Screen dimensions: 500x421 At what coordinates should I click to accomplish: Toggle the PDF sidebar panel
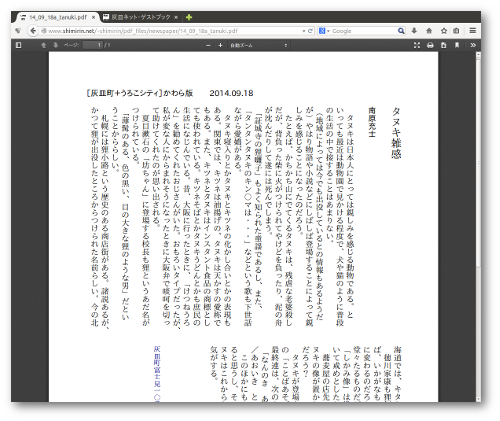click(19, 45)
